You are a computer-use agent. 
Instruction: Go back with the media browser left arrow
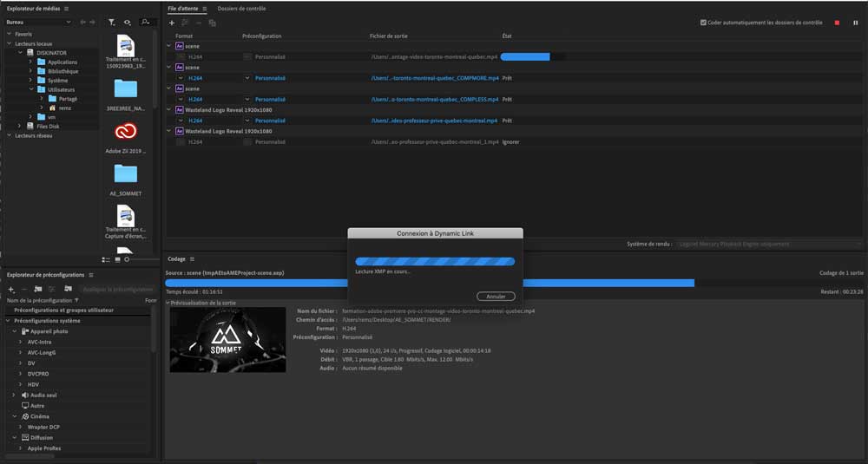pos(83,23)
